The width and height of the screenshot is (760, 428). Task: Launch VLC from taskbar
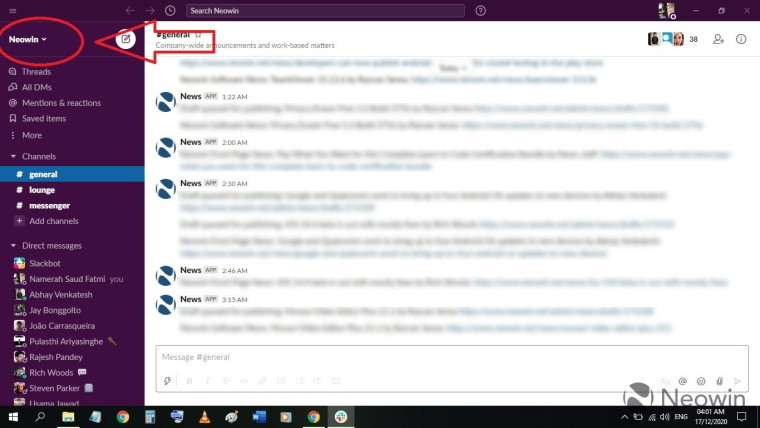[x=205, y=417]
